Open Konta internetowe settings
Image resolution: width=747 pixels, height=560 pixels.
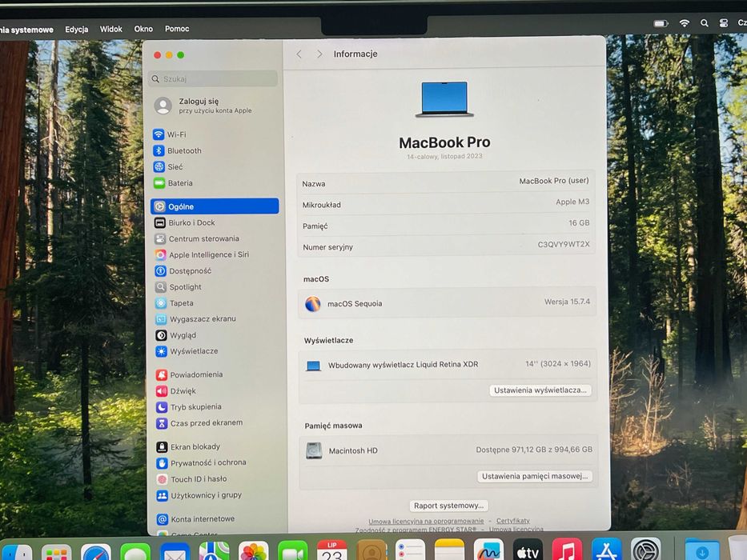[196, 519]
